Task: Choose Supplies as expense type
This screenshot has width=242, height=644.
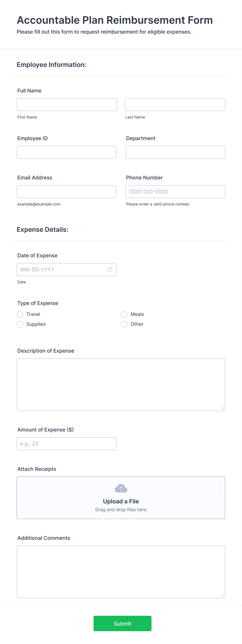Action: pyautogui.click(x=20, y=324)
